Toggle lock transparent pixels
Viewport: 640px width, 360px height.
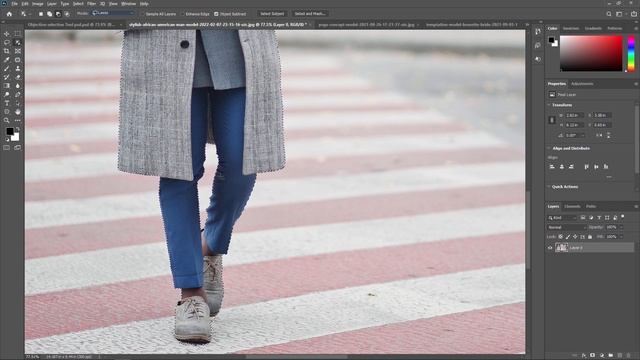pos(560,237)
